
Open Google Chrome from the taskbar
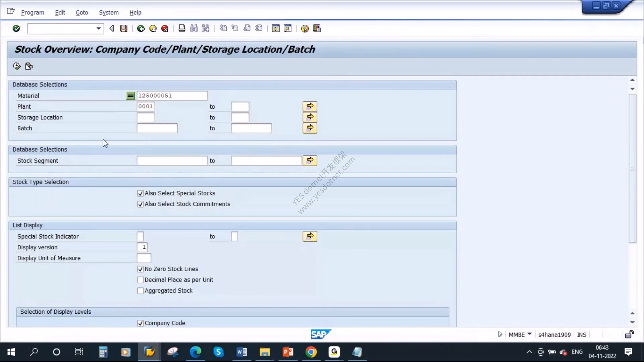pos(311,352)
